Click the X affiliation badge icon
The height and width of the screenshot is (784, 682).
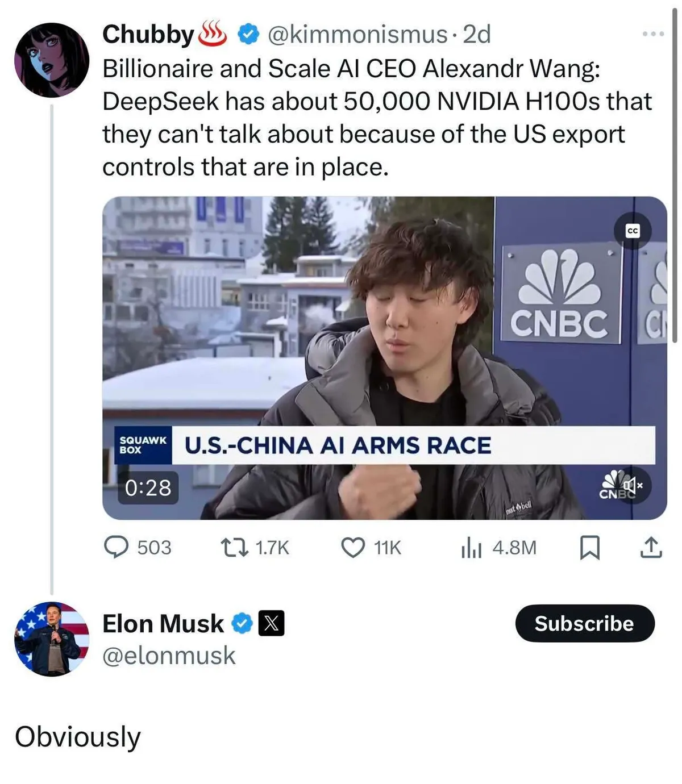click(272, 624)
